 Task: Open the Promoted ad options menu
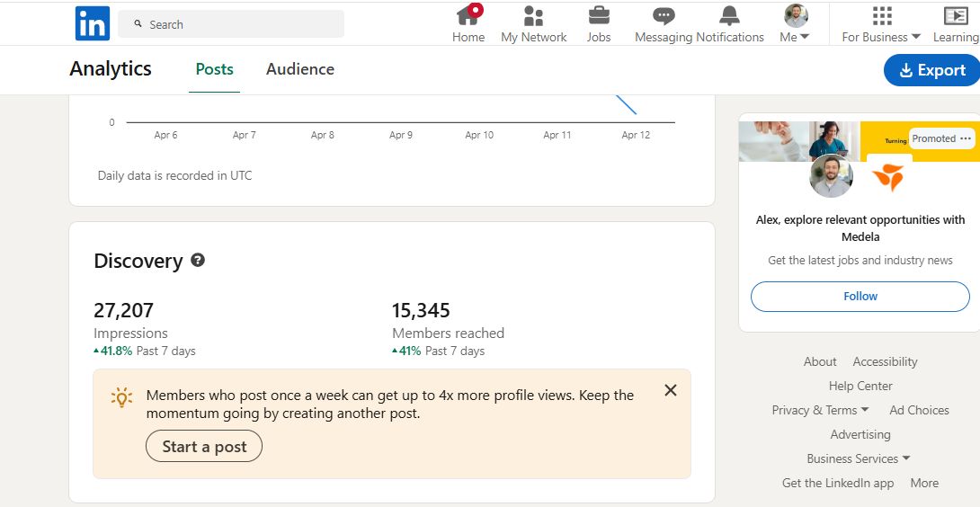coord(967,138)
